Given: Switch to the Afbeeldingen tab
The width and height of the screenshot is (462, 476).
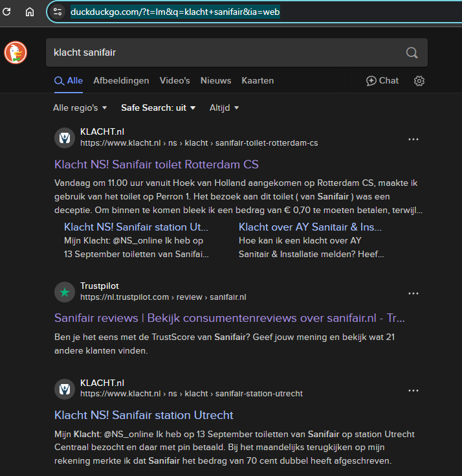Looking at the screenshot, I should [121, 81].
